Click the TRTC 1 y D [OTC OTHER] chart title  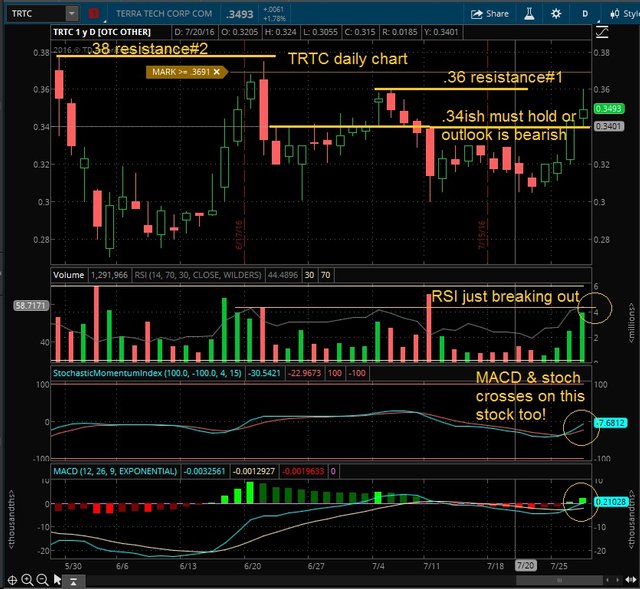[x=102, y=32]
